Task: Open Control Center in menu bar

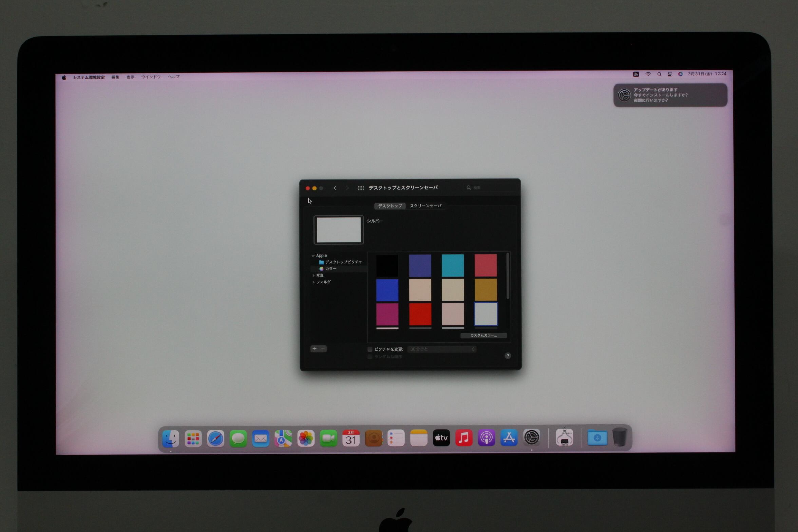Action: pos(670,74)
